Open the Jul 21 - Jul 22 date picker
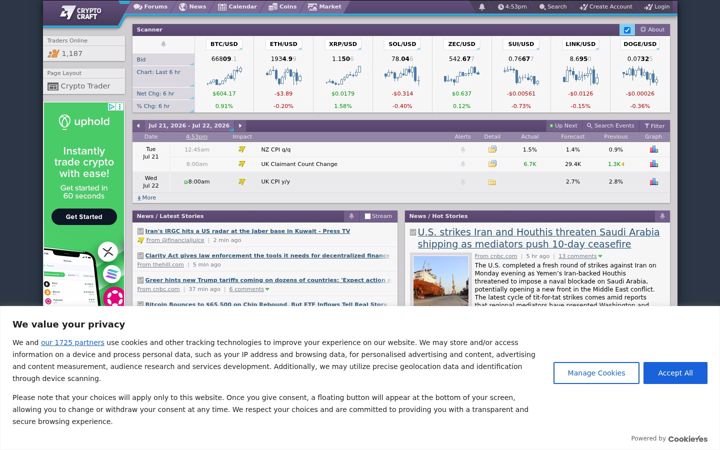 coord(189,126)
